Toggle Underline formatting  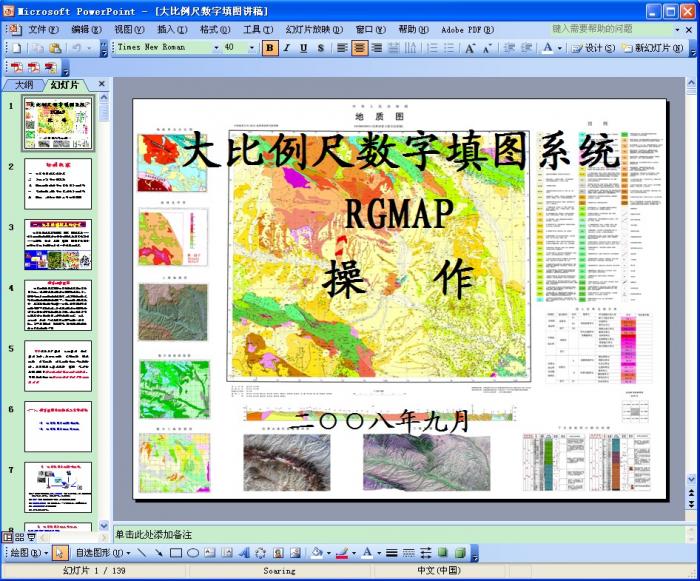pos(303,47)
